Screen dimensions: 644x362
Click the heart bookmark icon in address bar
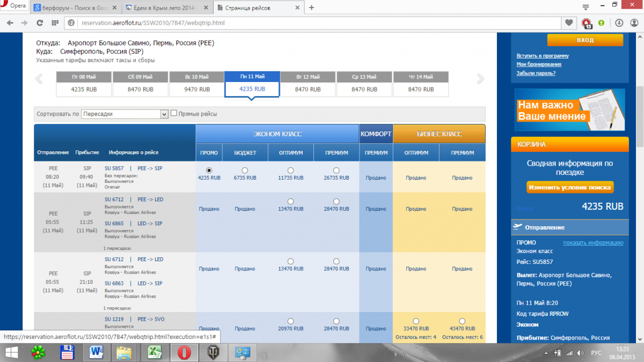click(569, 23)
